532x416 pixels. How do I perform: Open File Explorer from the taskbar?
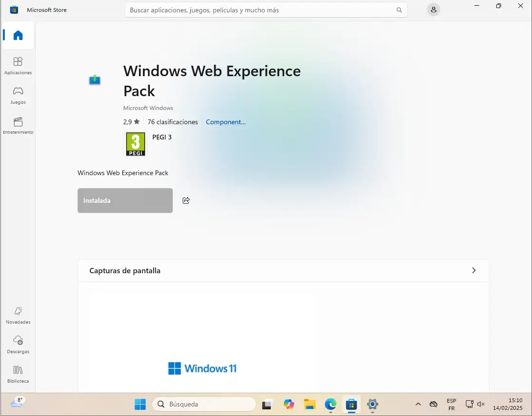pos(309,404)
